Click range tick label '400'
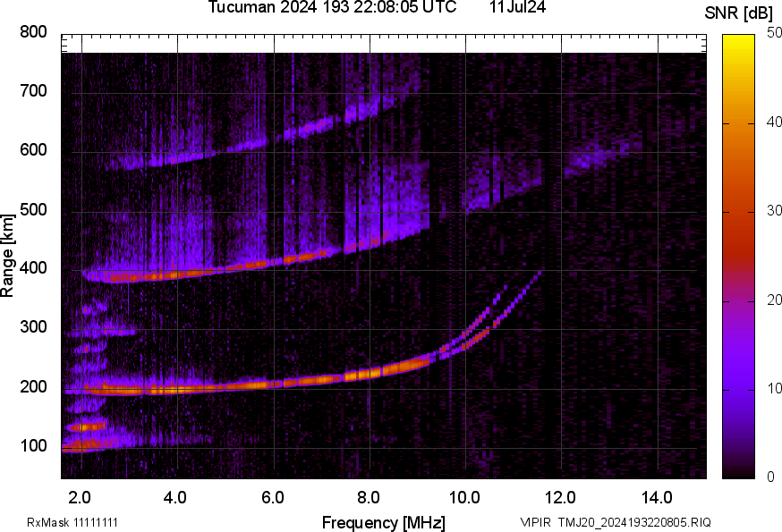Screen dimensions: 782x532 click(33, 268)
